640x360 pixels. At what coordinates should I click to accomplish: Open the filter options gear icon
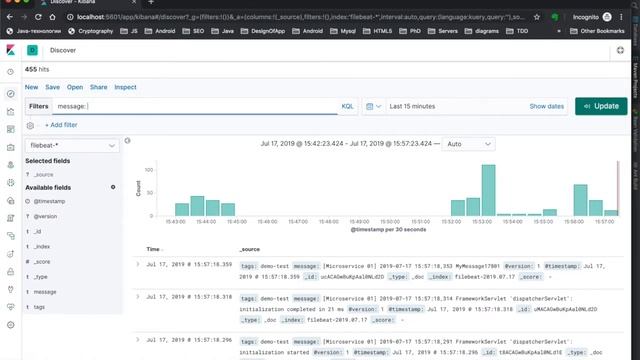click(x=30, y=125)
